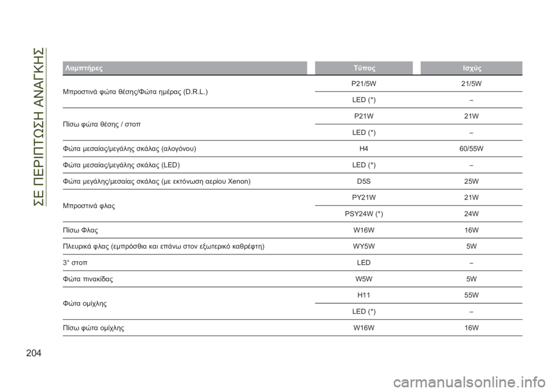The width and height of the screenshot is (555, 392).
Task: Select the H11 type cell
Action: [364, 295]
